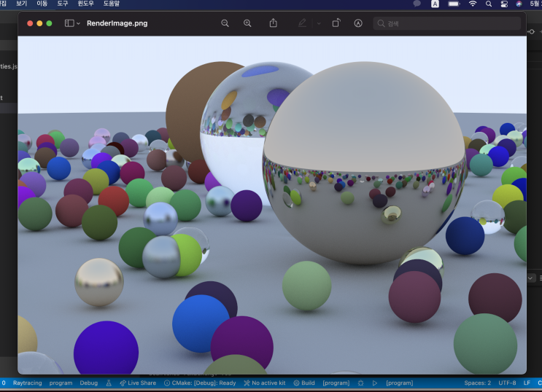The height and width of the screenshot is (392, 542).
Task: Zoom out on RenderImage.png in Preview
Action: point(225,23)
